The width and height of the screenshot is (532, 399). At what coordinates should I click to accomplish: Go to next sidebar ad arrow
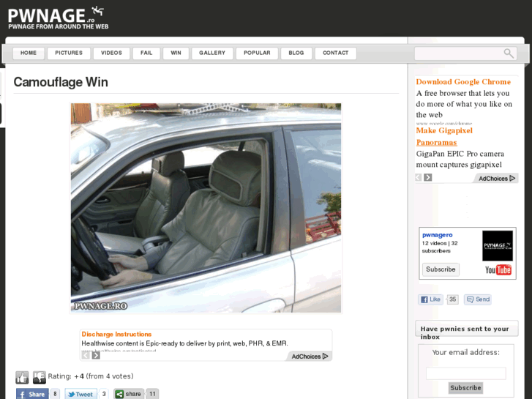point(428,177)
